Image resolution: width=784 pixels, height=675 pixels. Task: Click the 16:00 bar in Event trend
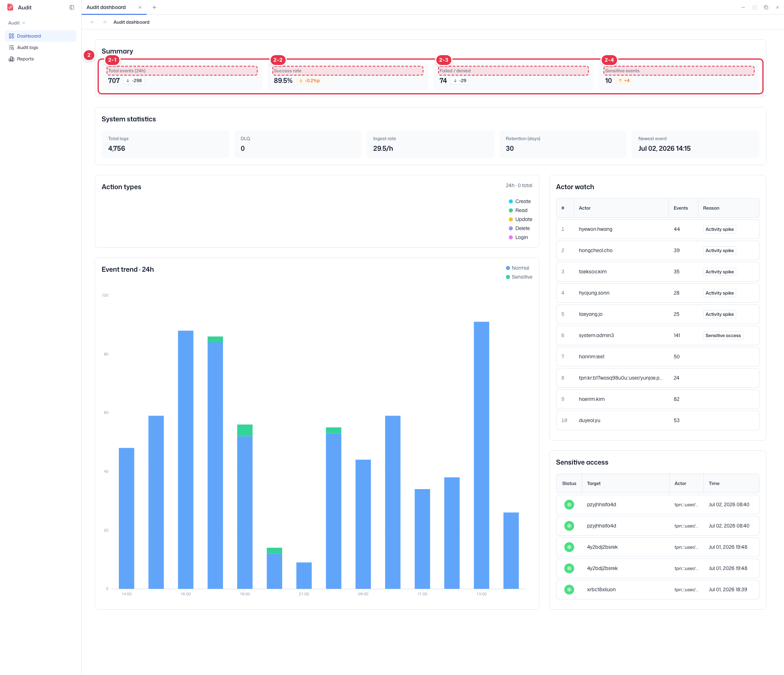point(186,460)
